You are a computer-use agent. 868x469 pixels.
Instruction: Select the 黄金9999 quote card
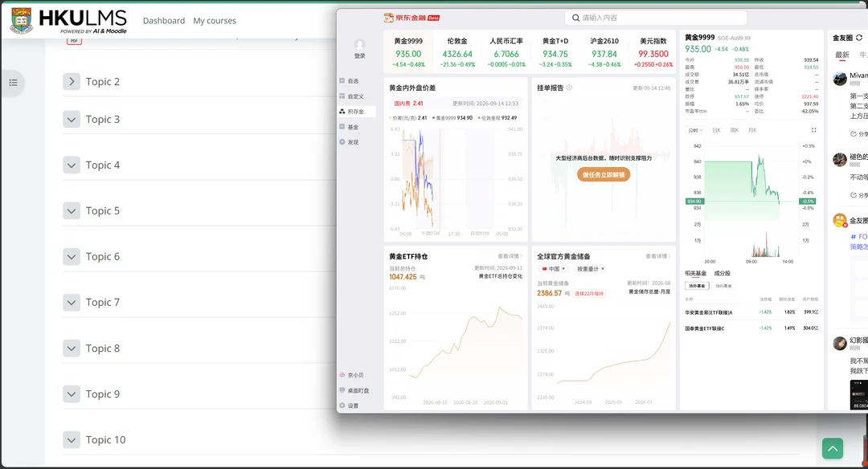click(408, 52)
